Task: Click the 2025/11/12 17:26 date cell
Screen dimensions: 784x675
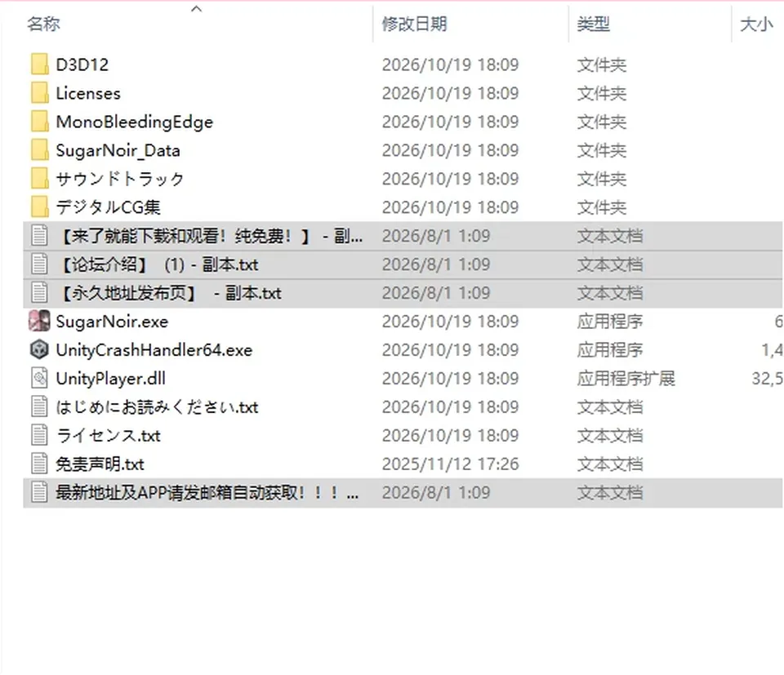Action: pos(451,464)
